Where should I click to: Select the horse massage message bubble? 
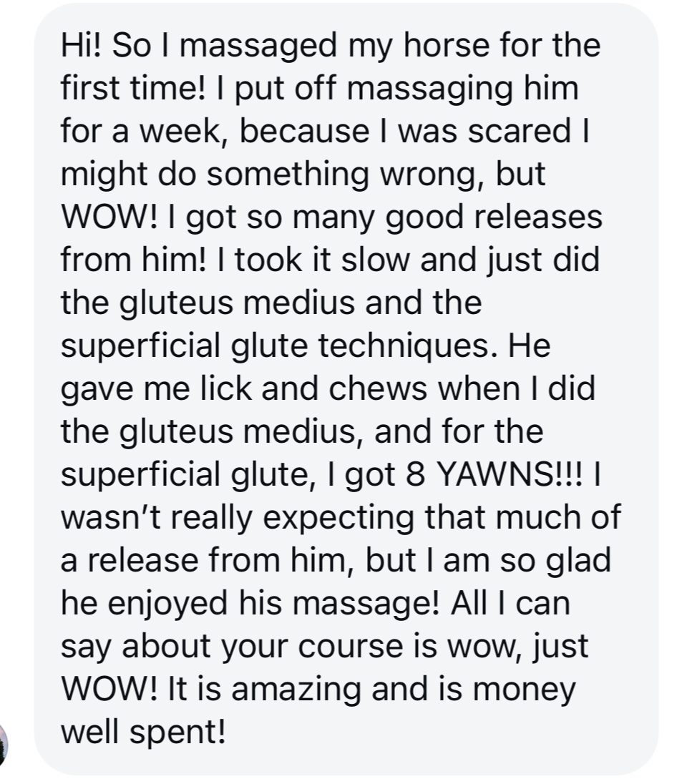tap(346, 389)
